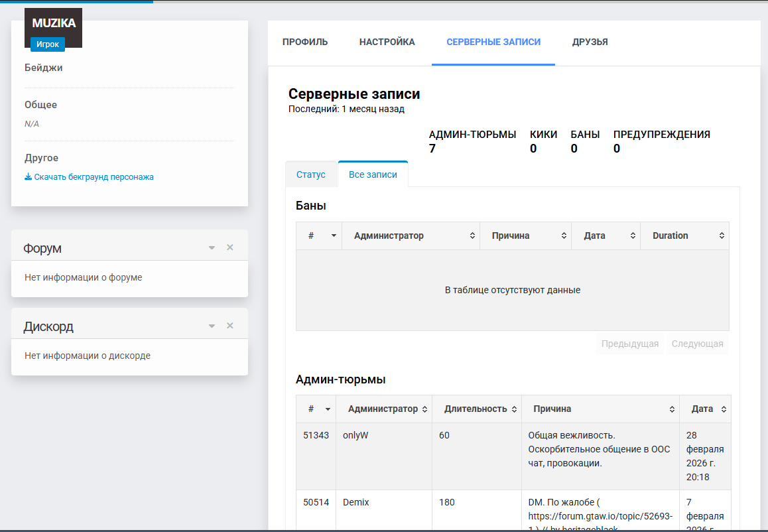Image resolution: width=768 pixels, height=532 pixels.
Task: Sort Админ-тюрьмы table by Причина column
Action: (x=600, y=409)
